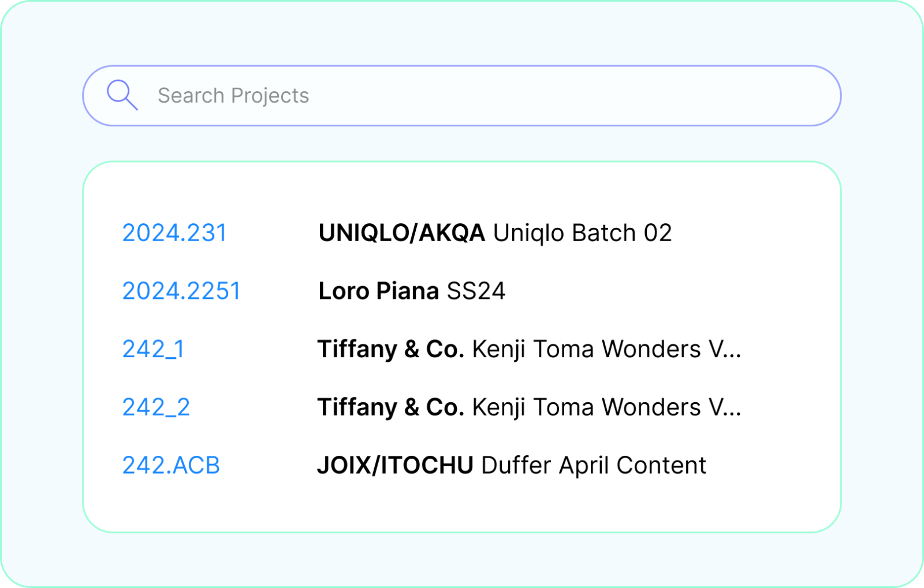Open project code 242_1

(153, 349)
